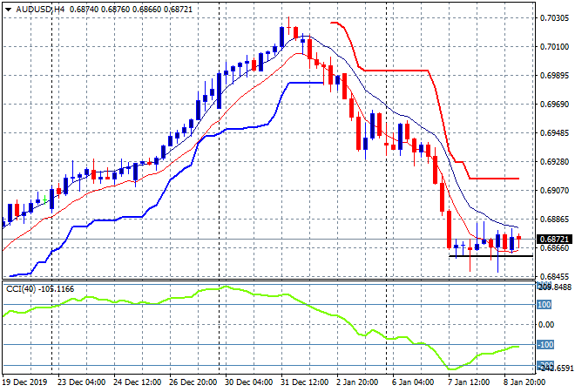Click the highest candle near 0.70305
Image resolution: width=575 pixels, height=392 pixels.
click(x=288, y=27)
